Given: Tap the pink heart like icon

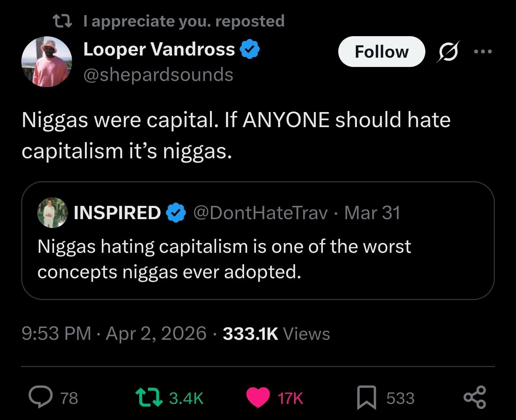Looking at the screenshot, I should 258,397.
